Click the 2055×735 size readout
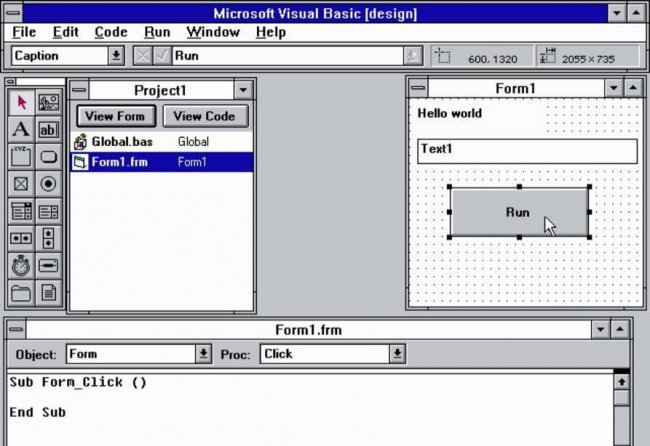 588,59
